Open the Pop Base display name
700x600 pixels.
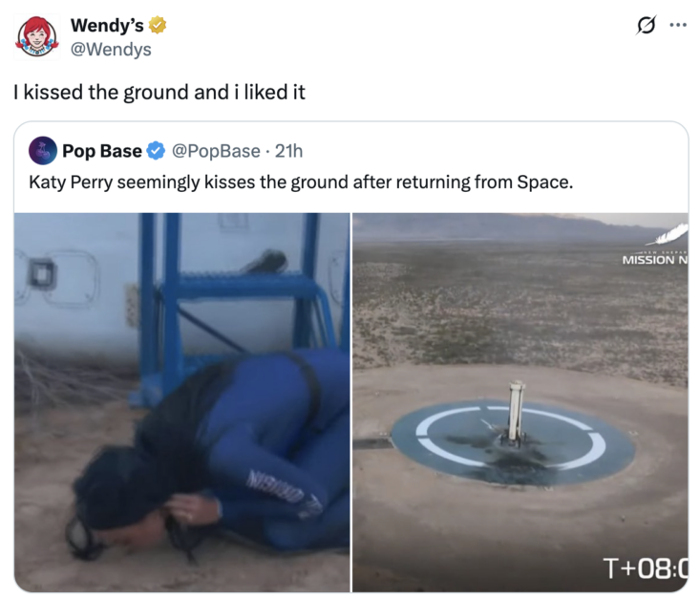(102, 151)
